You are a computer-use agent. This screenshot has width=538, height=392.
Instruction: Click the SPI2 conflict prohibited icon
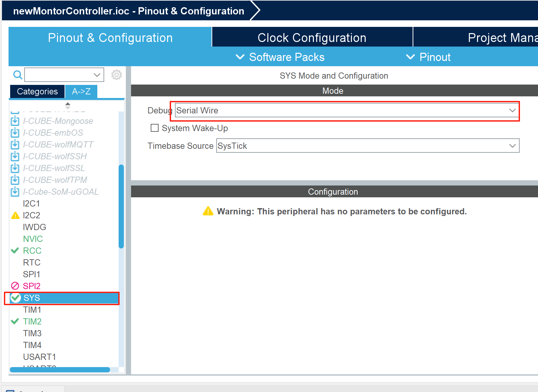pyautogui.click(x=15, y=286)
